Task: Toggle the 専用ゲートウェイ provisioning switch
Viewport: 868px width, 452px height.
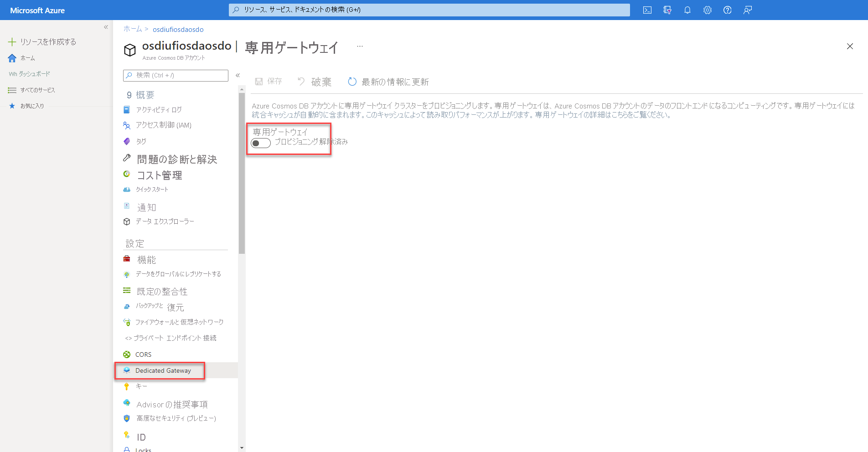Action: [261, 143]
